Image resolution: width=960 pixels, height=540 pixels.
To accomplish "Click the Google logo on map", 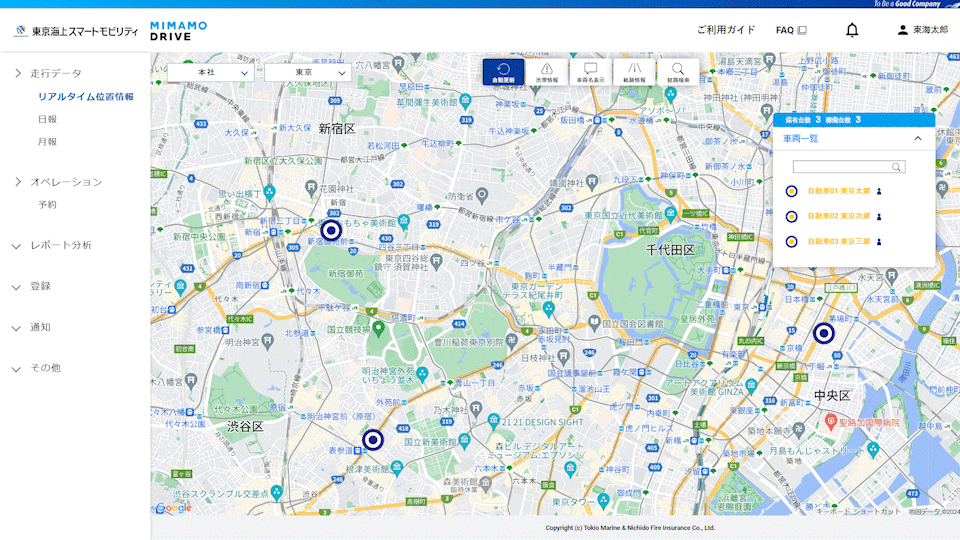I will [174, 508].
